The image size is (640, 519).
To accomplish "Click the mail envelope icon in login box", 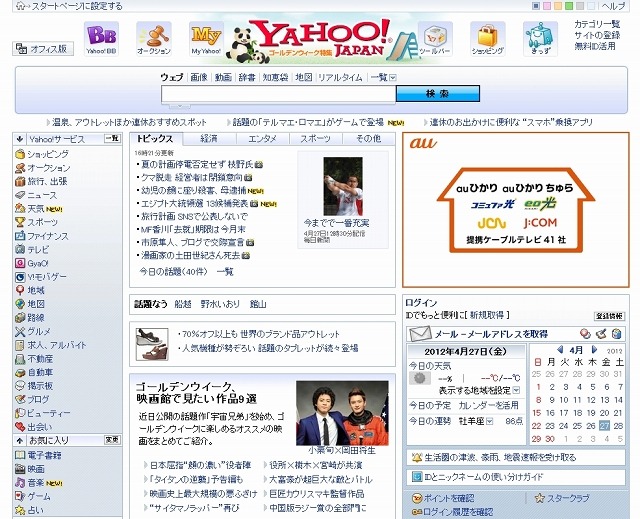I will 420,334.
